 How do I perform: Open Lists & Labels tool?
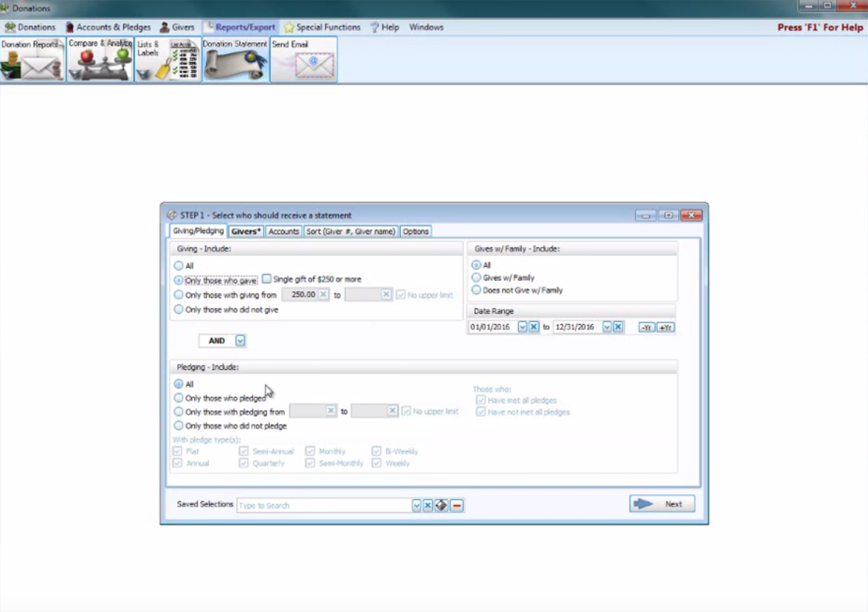click(x=168, y=60)
